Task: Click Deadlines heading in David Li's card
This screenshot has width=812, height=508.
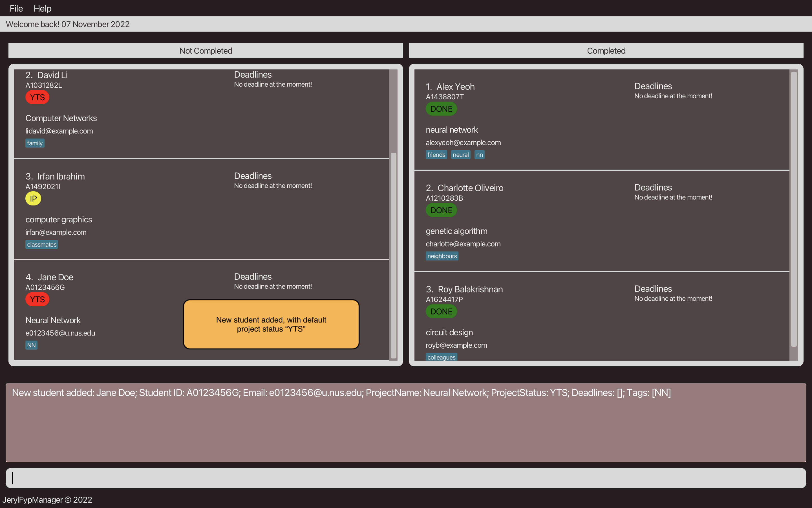Action: tap(253, 75)
